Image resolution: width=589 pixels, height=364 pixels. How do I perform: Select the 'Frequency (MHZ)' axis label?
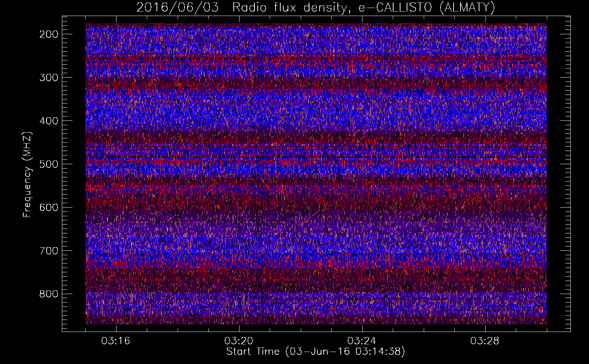(27, 174)
